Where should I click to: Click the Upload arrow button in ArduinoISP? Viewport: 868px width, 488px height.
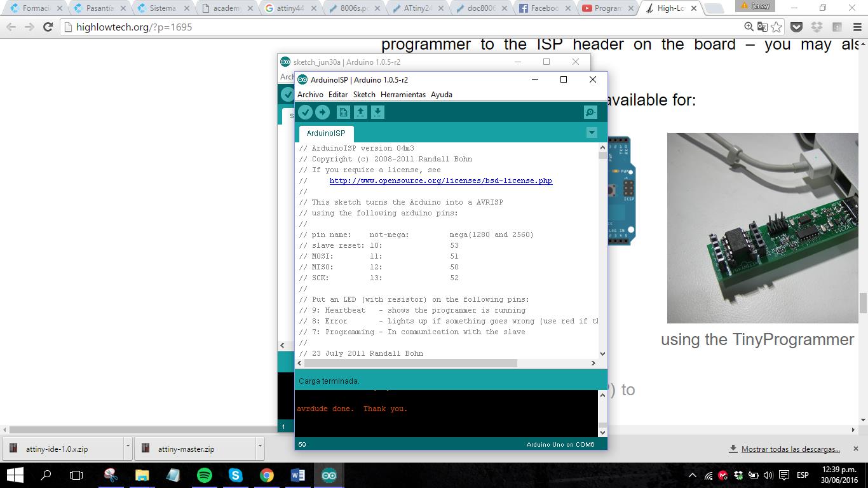coord(323,112)
